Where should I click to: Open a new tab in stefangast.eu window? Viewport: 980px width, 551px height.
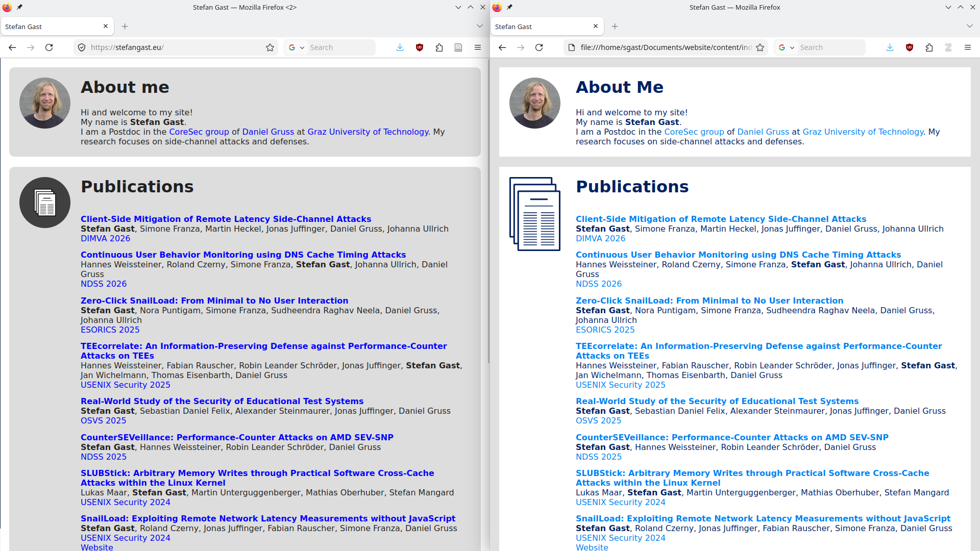[x=125, y=27]
